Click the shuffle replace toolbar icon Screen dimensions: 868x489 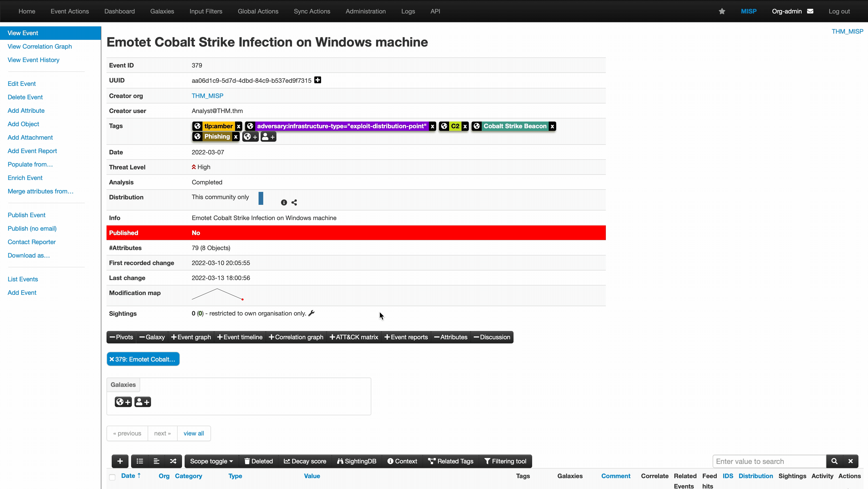point(173,461)
